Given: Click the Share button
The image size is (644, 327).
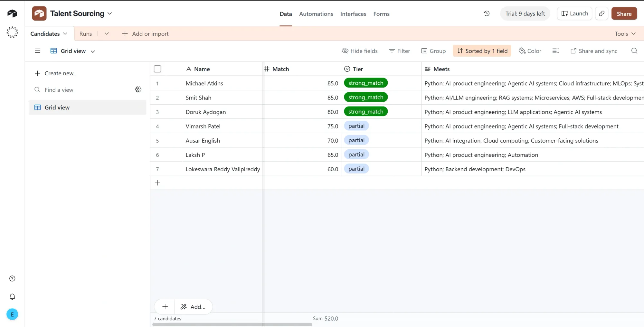Looking at the screenshot, I should 624,14.
